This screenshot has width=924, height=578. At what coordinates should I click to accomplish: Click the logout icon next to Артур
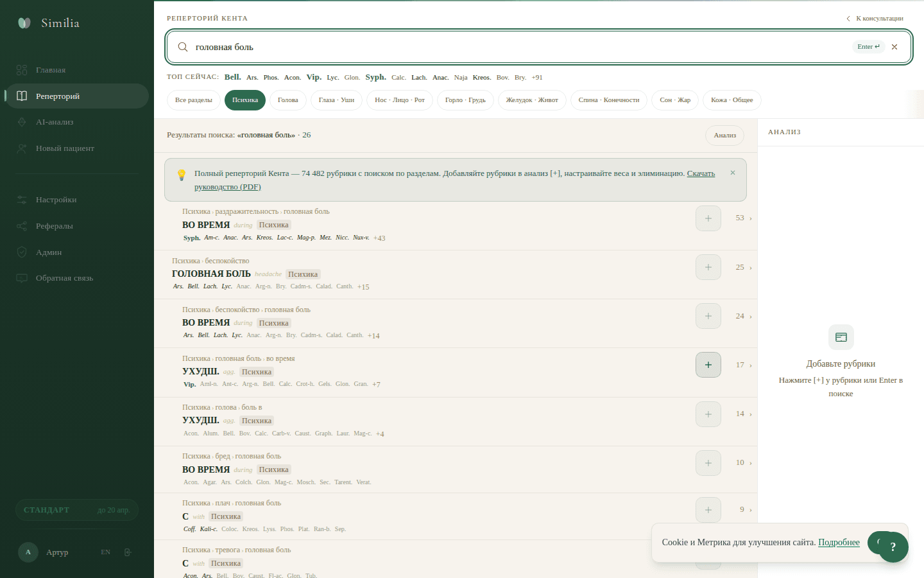(128, 552)
